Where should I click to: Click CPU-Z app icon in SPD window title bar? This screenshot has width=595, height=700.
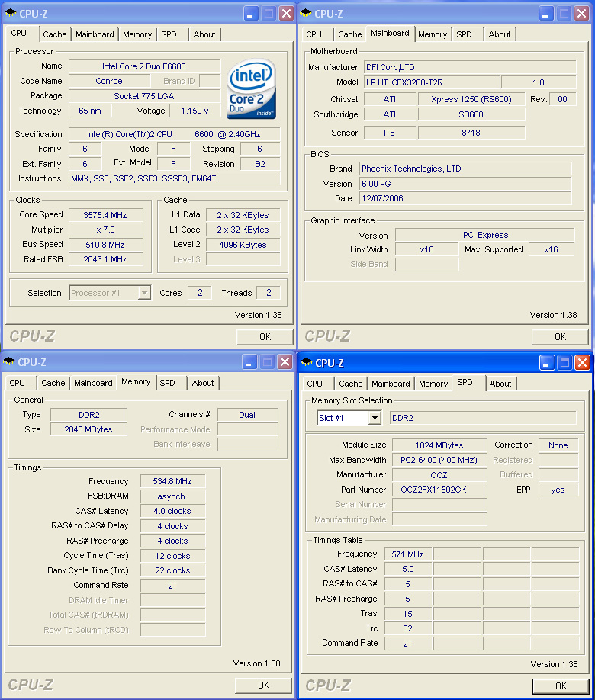(x=307, y=363)
